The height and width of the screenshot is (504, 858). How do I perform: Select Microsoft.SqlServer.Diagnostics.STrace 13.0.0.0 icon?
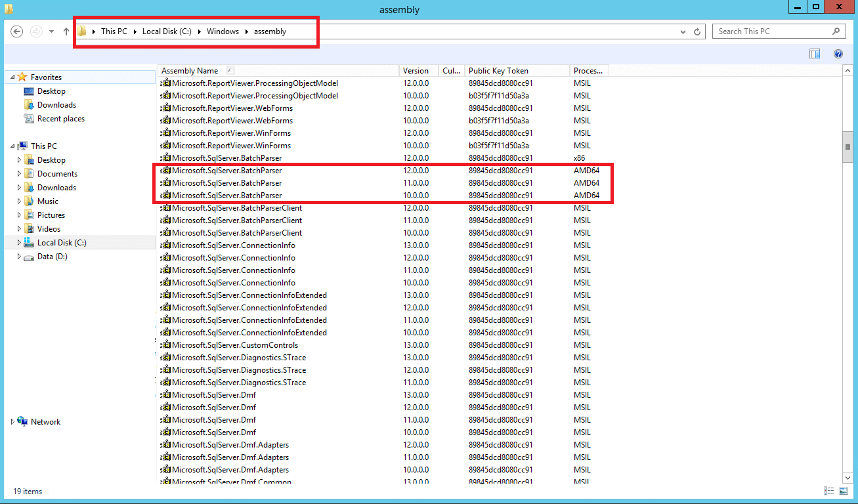(x=165, y=358)
